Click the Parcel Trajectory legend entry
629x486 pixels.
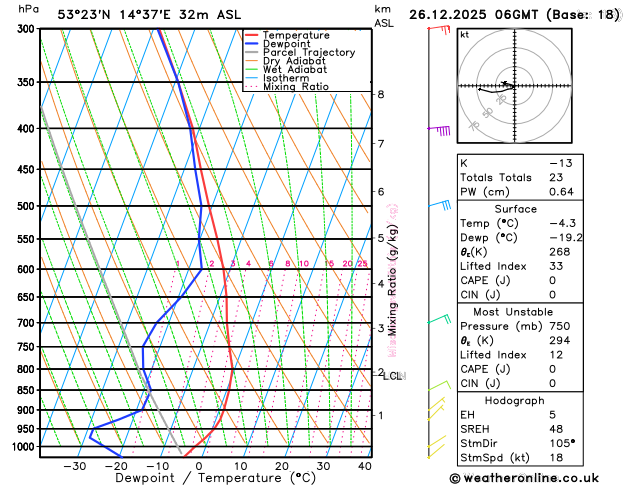click(300, 53)
